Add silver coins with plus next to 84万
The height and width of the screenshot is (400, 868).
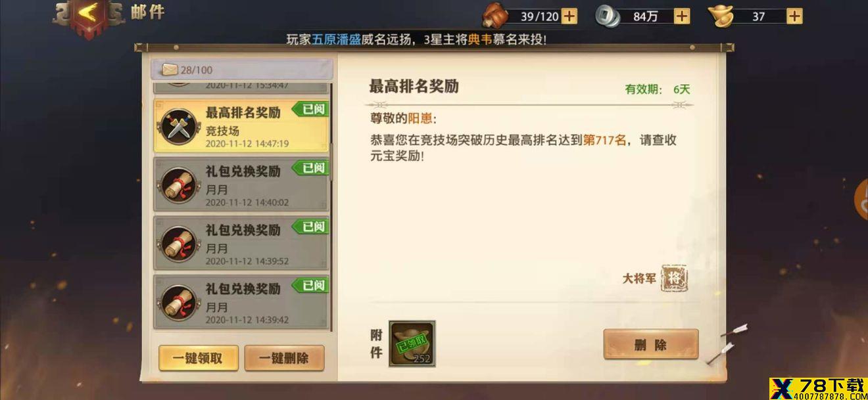[x=682, y=16]
